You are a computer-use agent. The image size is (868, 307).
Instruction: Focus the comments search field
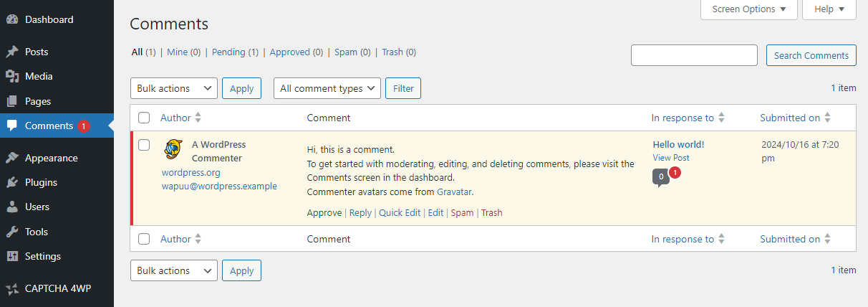694,55
